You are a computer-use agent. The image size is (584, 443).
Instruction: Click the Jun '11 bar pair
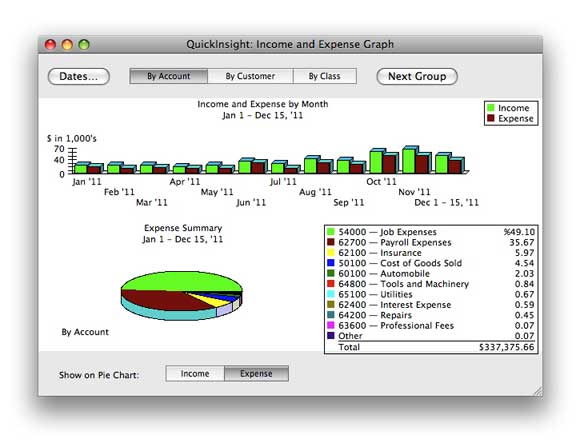pos(253,166)
